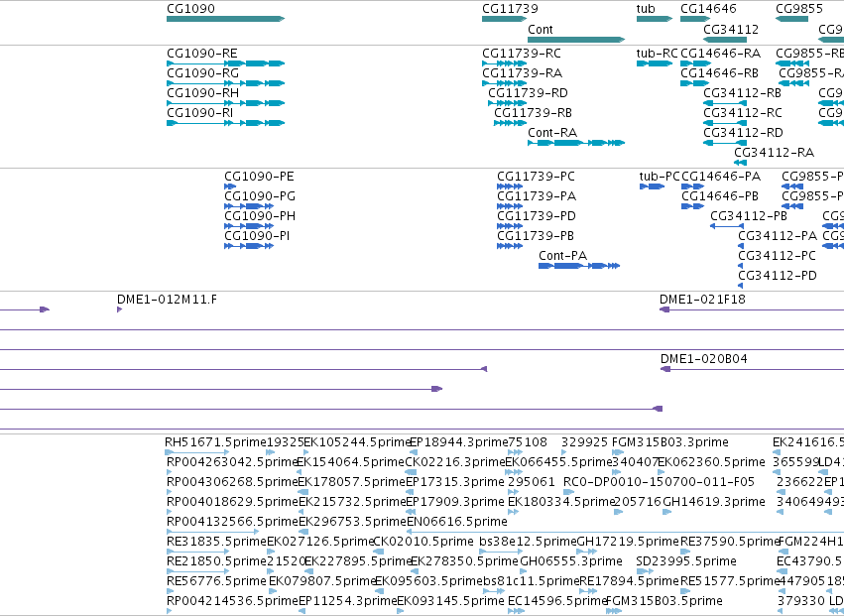Image resolution: width=844 pixels, height=616 pixels.
Task: Click EST label GH14619.3prime
Action: tap(714, 502)
